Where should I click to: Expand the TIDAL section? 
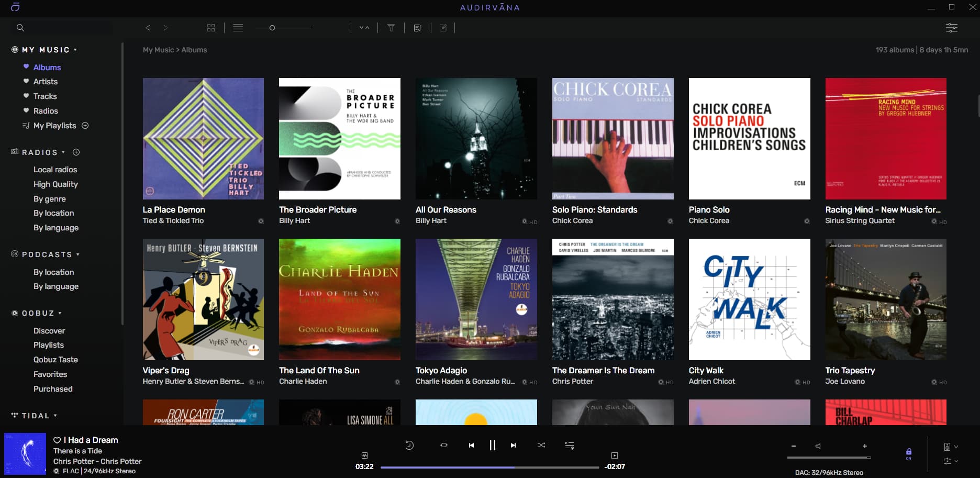(55, 416)
